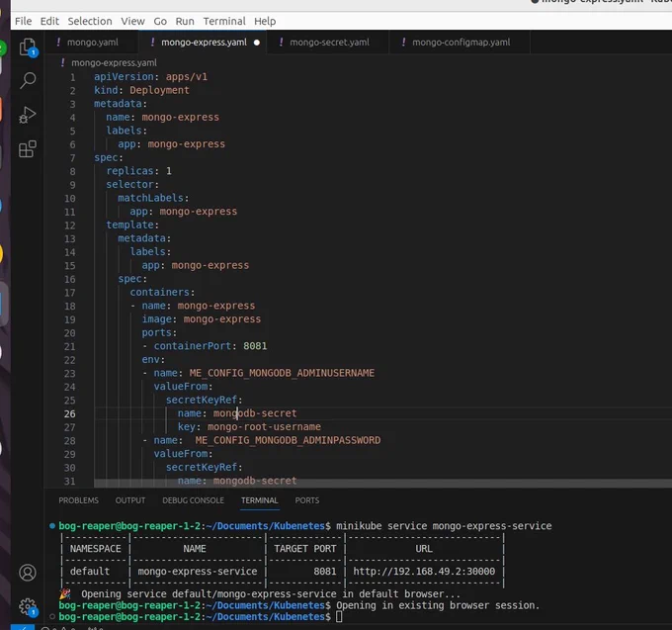This screenshot has width=672, height=630.
Task: Open the Run menu
Action: click(185, 21)
